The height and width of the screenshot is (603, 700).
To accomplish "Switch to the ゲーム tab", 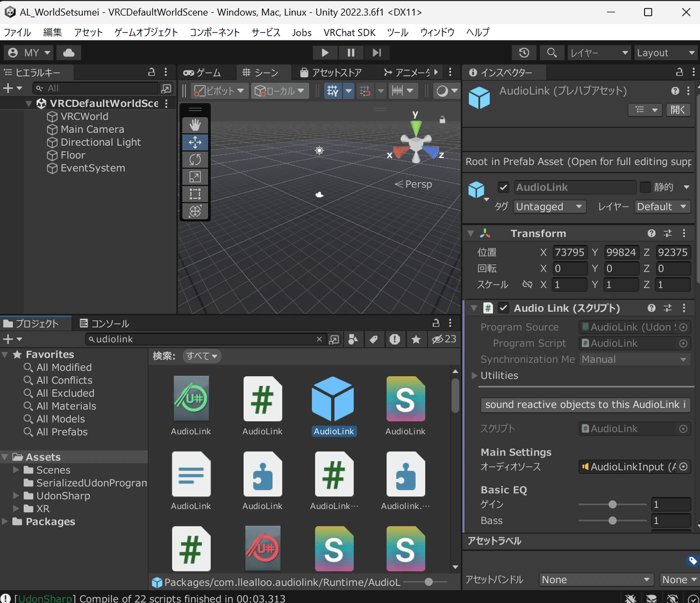I will tap(202, 73).
